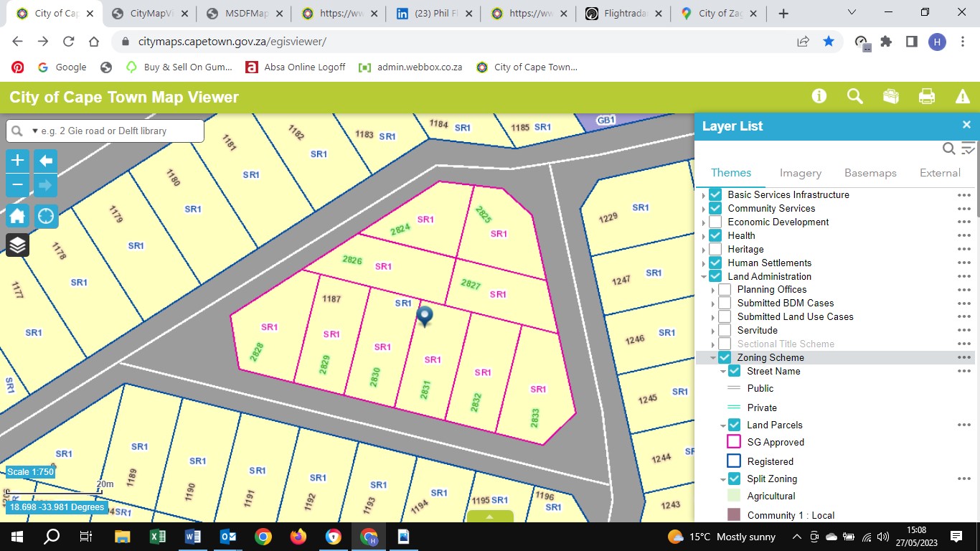
Task: Collapse the Zoning Scheme group arrow
Action: (x=713, y=358)
